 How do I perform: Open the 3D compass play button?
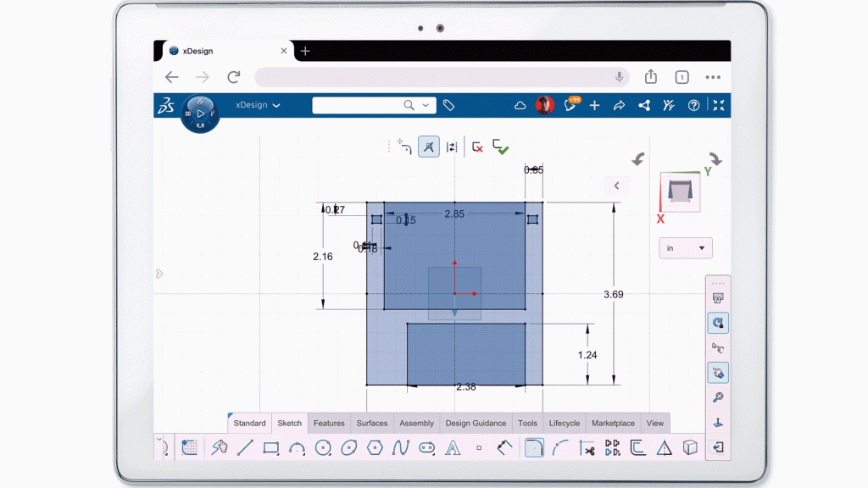(200, 113)
